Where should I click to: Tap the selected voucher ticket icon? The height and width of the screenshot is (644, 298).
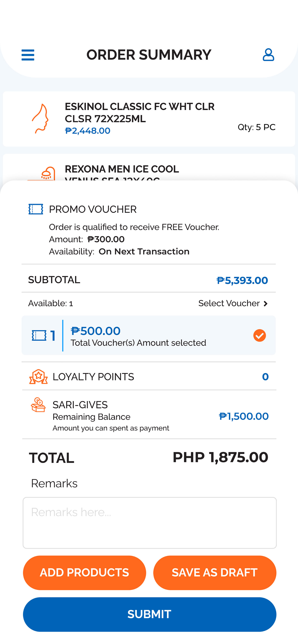pos(39,335)
